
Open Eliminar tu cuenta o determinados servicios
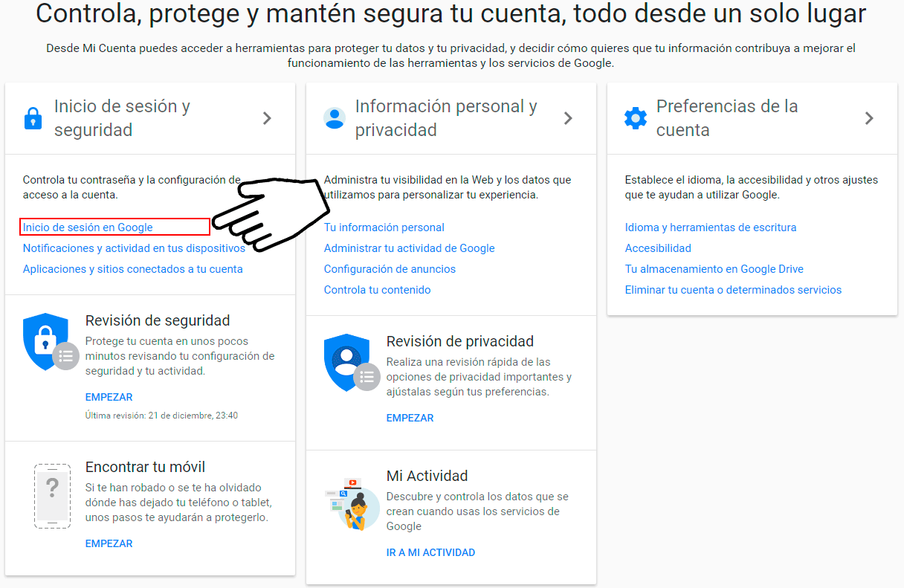point(734,290)
